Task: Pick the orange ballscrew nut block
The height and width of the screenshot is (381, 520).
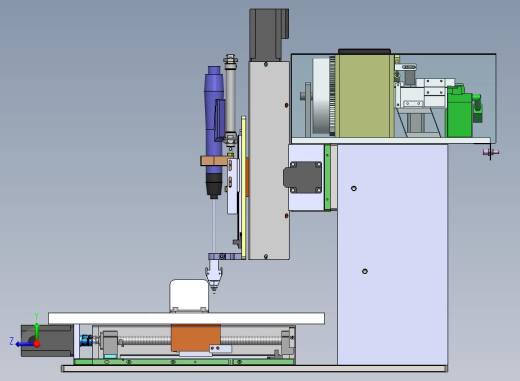Action: 196,338
